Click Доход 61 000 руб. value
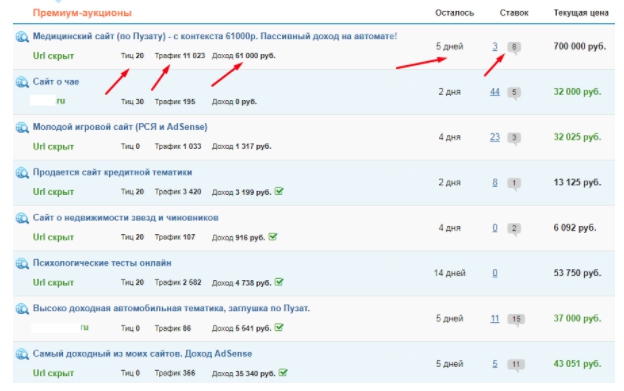 (x=244, y=56)
